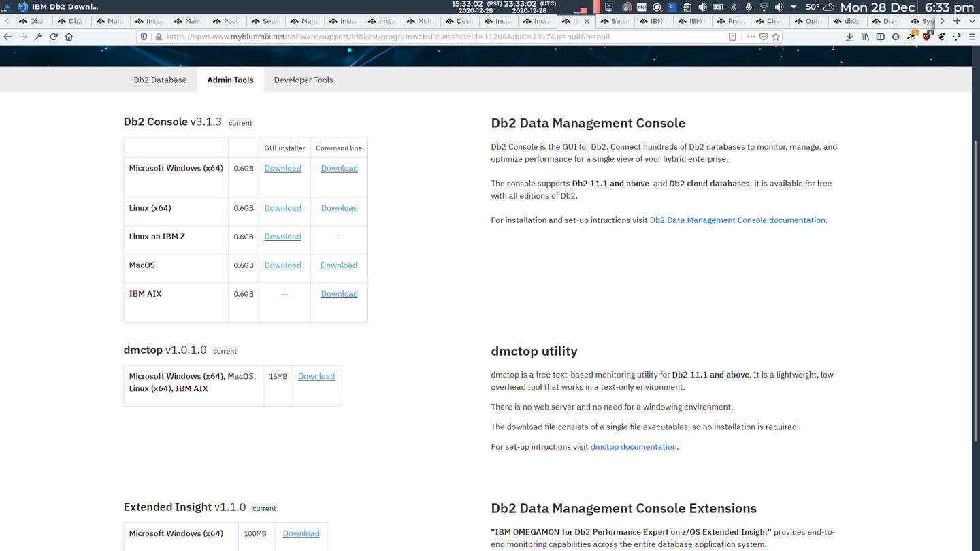Download Linux x64 GUI installer

click(x=282, y=208)
